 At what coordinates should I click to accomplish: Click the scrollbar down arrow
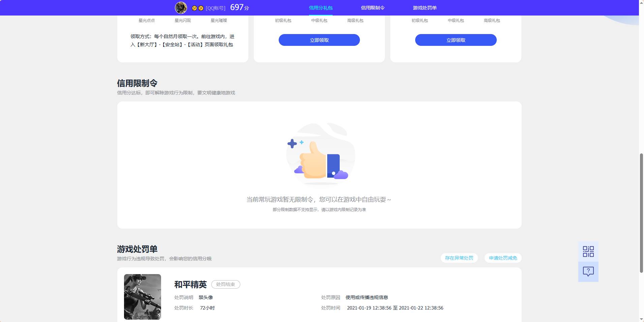pos(641,319)
